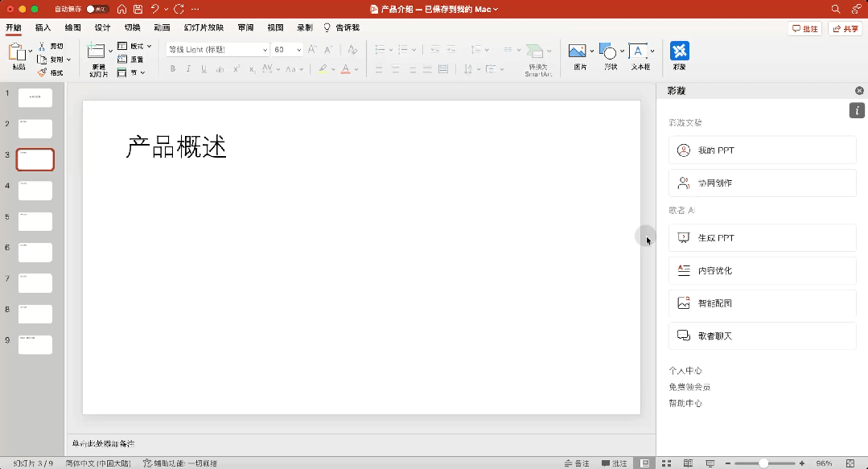Undo the last action
Viewport: 868px width, 469px height.
click(155, 9)
